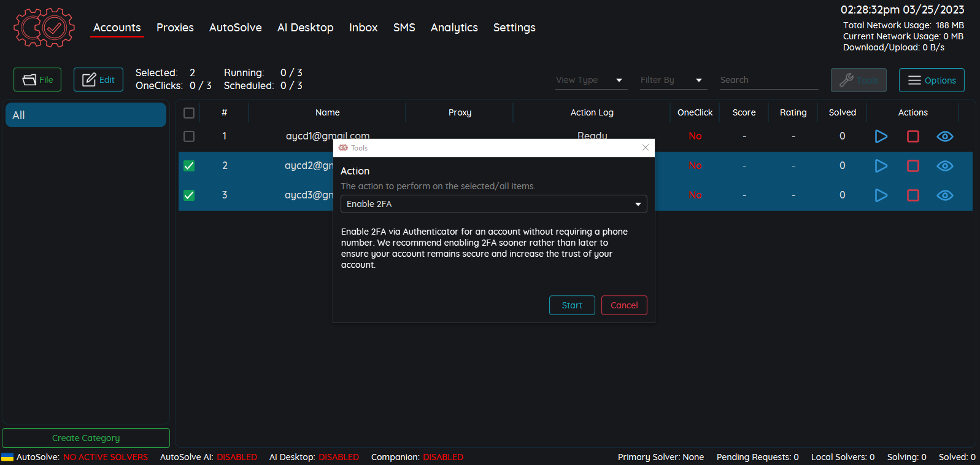Open the View Type dropdown
The height and width of the screenshot is (465, 980).
point(590,80)
